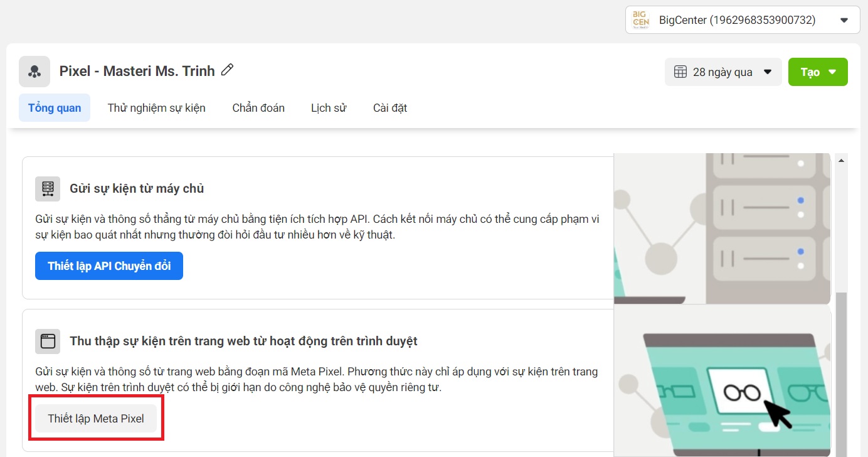Click the browser window icon beside Thu thập sự kiện
Image resolution: width=868 pixels, height=457 pixels.
[x=48, y=341]
